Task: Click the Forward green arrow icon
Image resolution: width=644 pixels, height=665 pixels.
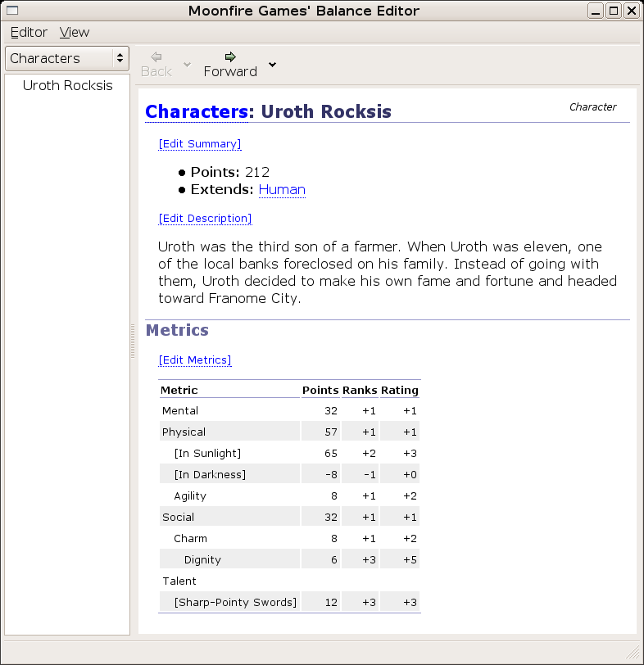Action: click(230, 57)
